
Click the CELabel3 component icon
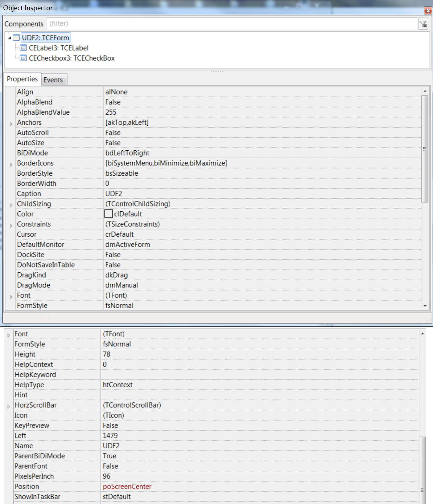pos(23,48)
